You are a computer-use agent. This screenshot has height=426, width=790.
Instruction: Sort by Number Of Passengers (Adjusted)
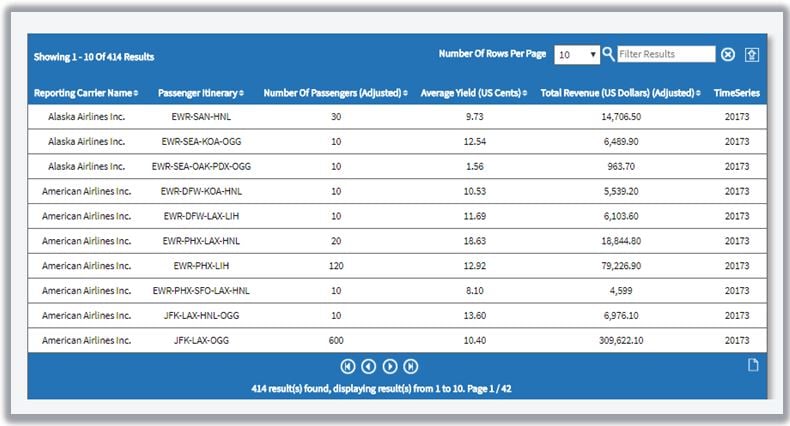tap(335, 93)
